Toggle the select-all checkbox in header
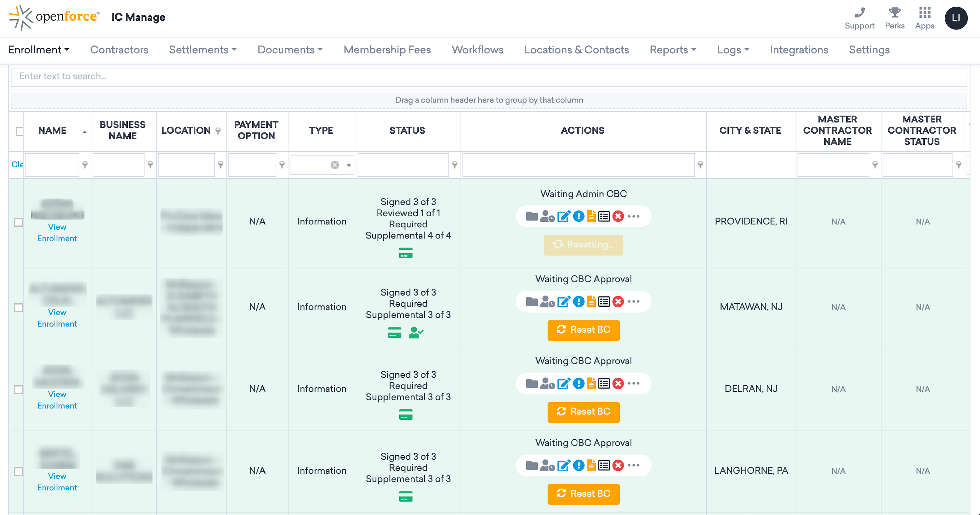The image size is (980, 515). 19,131
